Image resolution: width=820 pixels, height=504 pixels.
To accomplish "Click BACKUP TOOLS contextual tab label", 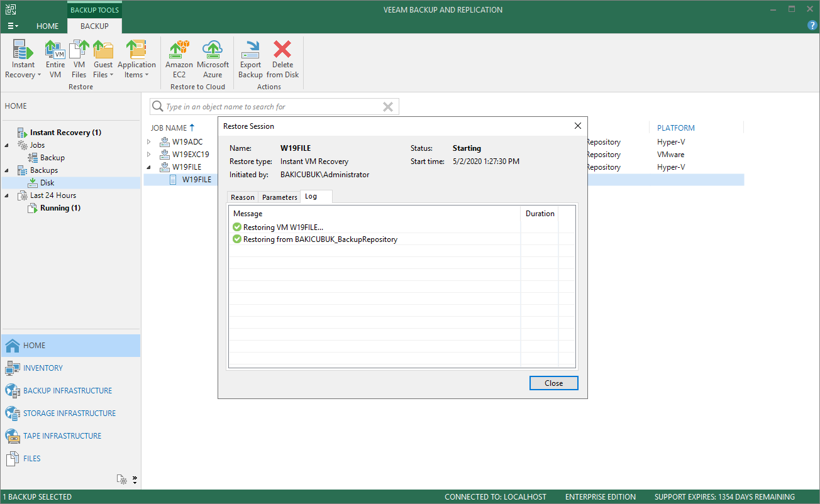I will pos(94,10).
